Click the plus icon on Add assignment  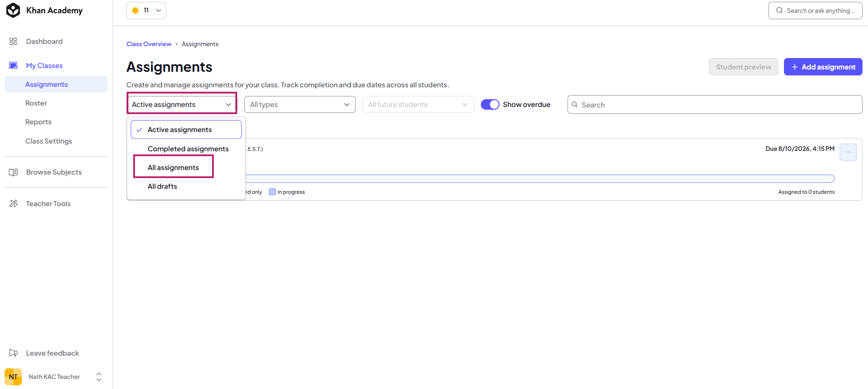pyautogui.click(x=795, y=67)
